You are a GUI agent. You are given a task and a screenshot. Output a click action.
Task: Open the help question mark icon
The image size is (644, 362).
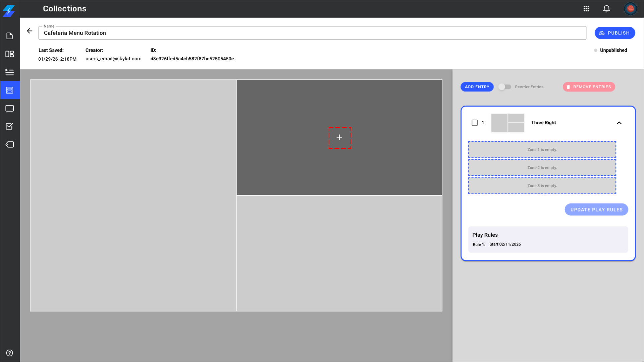10,353
